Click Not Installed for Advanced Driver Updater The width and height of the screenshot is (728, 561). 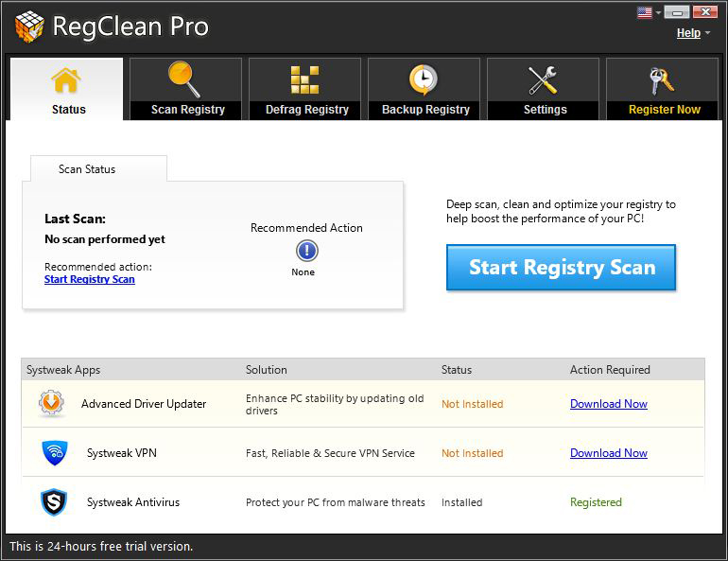click(x=472, y=405)
